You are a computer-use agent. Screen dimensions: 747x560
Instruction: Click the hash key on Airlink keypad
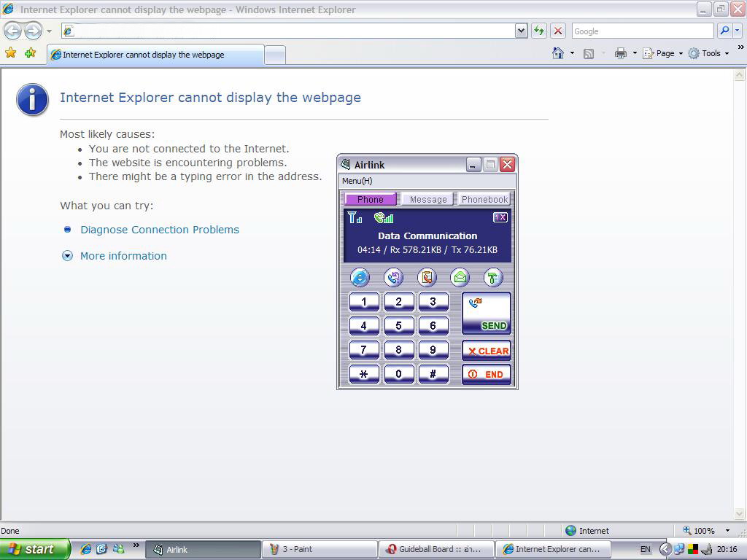coord(433,374)
